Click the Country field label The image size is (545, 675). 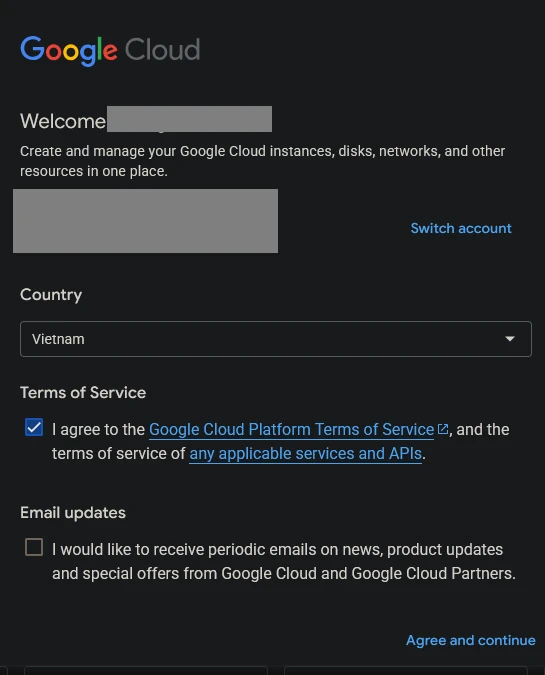click(x=51, y=295)
